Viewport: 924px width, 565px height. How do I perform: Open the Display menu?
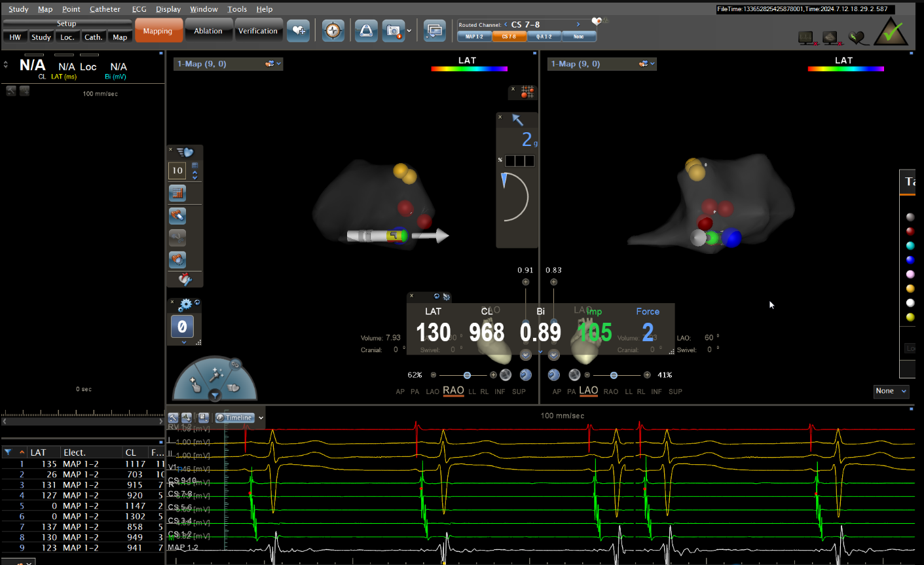pyautogui.click(x=168, y=9)
